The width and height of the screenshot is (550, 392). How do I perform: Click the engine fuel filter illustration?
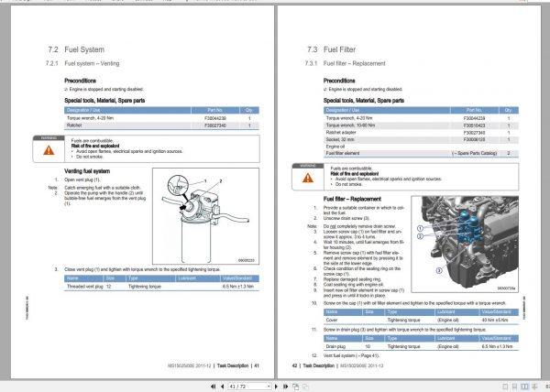pyautogui.click(x=465, y=245)
